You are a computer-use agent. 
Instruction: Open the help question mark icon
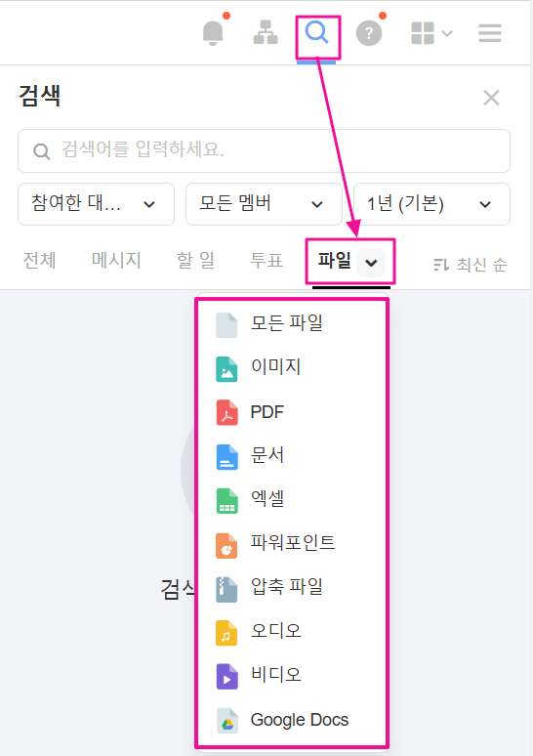(x=369, y=33)
